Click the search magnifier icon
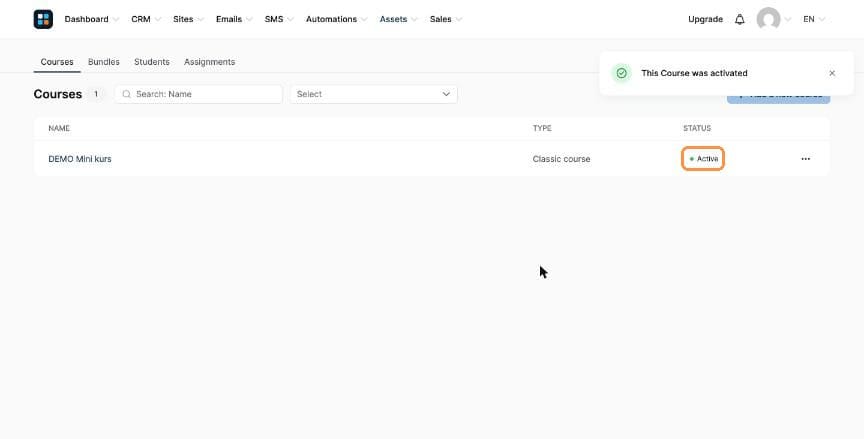864x439 pixels. point(127,94)
